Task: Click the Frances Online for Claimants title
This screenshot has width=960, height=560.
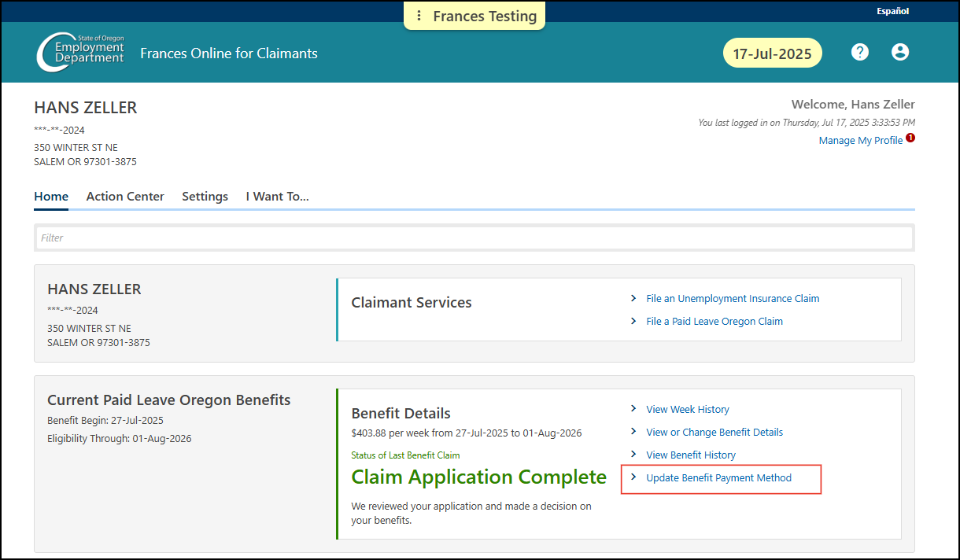Action: 229,53
